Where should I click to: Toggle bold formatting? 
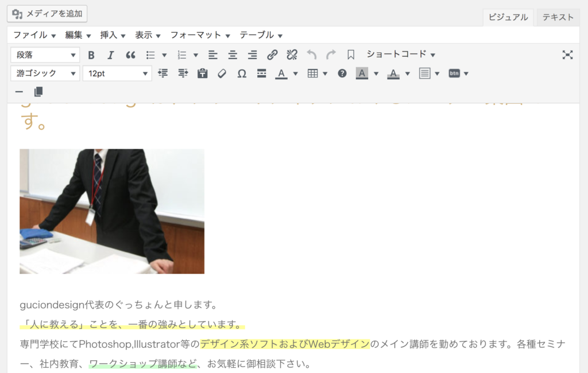tap(91, 55)
